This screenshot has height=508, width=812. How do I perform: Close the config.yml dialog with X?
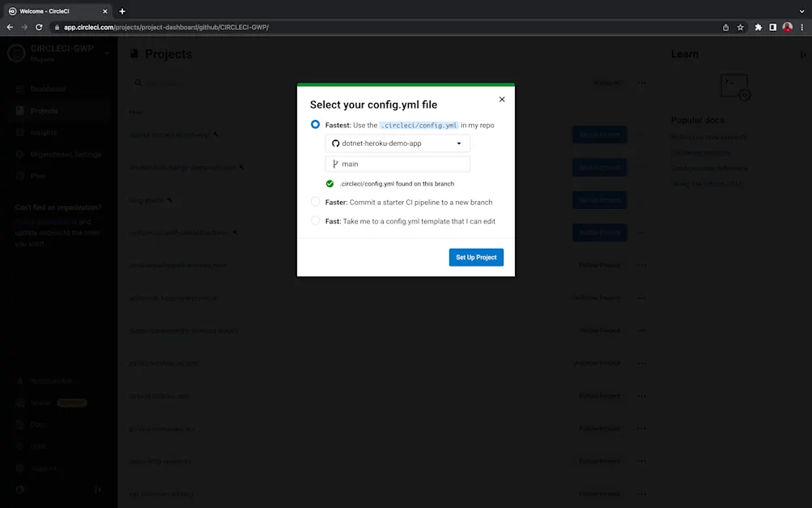(502, 100)
